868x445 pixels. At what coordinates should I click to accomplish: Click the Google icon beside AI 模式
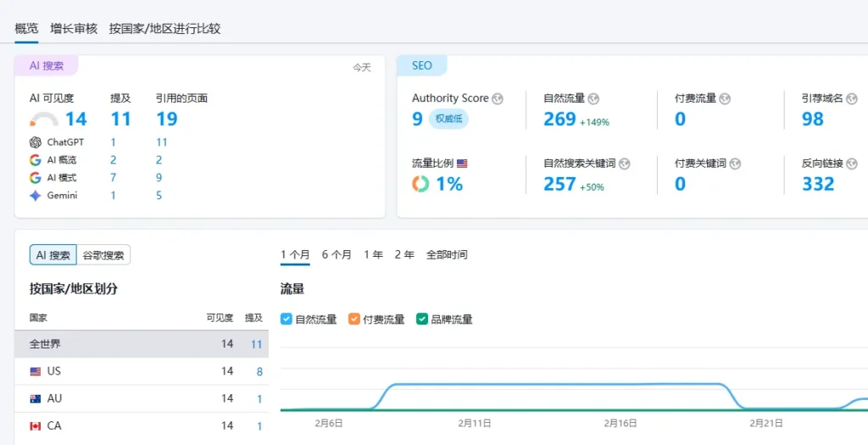click(x=36, y=178)
